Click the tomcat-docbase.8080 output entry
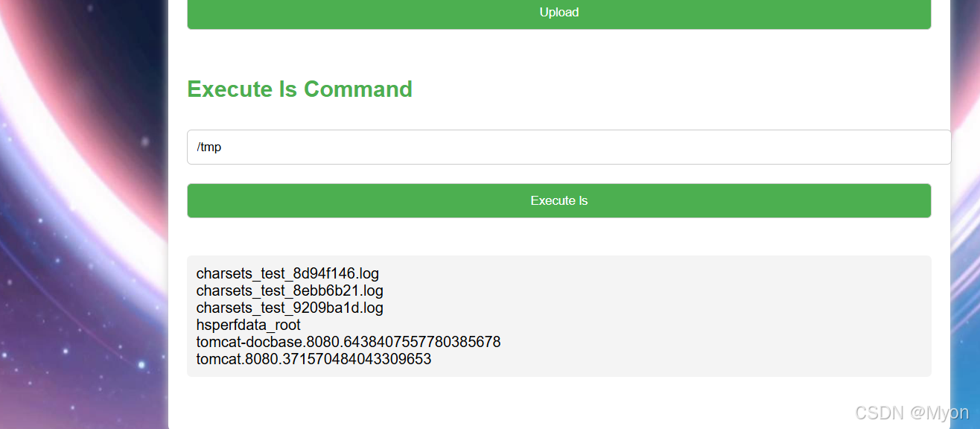980x429 pixels. [349, 342]
